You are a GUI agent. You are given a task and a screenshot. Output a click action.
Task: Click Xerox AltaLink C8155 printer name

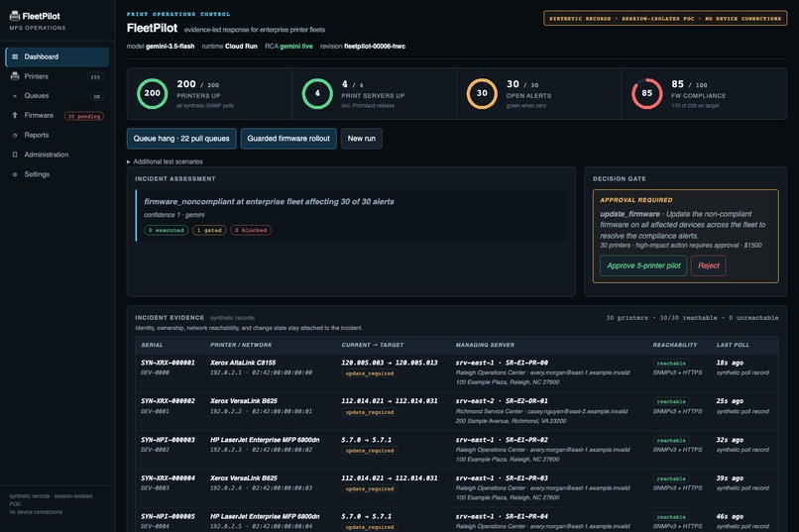243,363
